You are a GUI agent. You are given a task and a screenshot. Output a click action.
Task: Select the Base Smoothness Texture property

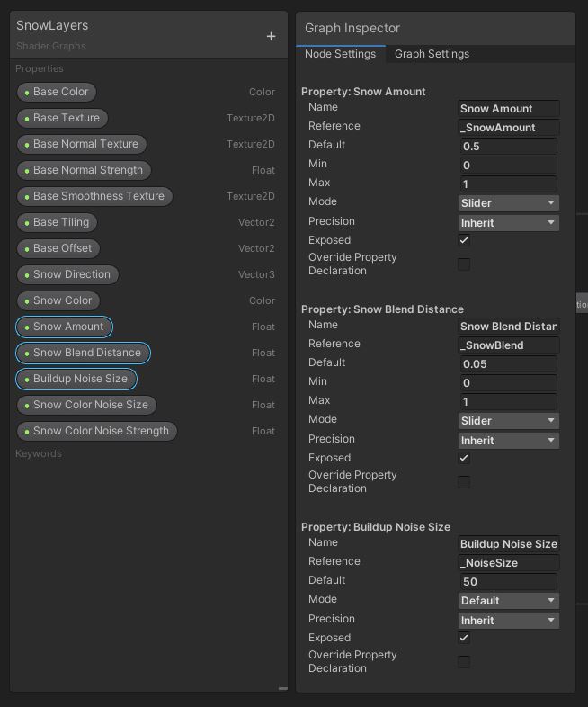(x=94, y=196)
